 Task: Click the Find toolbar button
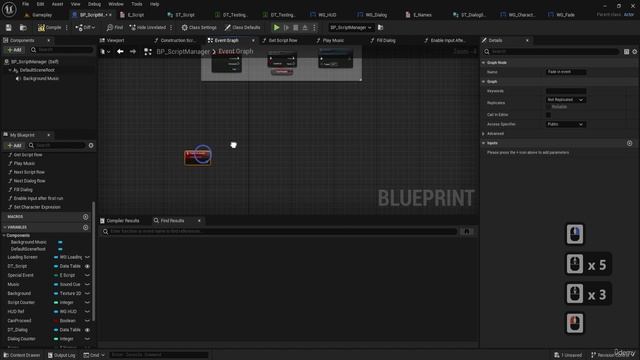click(x=115, y=28)
